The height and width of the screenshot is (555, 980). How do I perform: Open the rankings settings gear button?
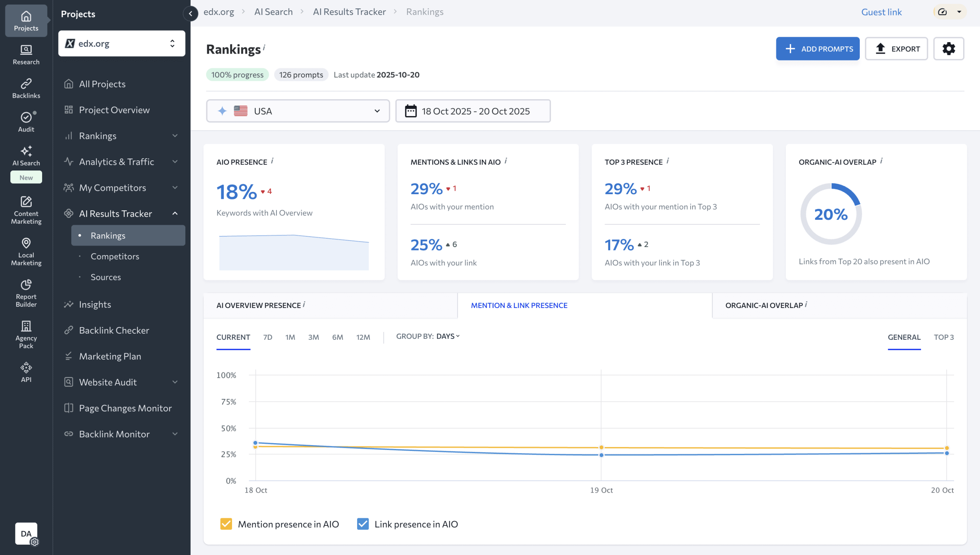[x=949, y=49]
